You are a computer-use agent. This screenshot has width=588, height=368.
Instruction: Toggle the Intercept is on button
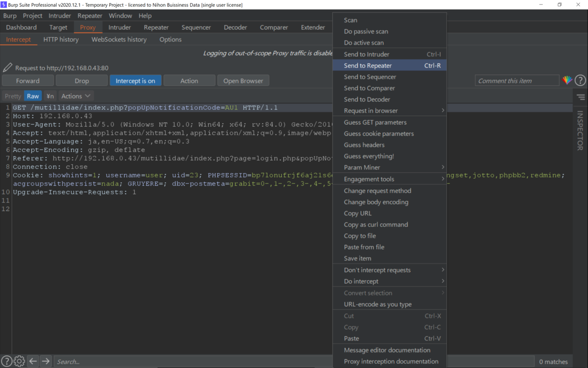coord(135,80)
